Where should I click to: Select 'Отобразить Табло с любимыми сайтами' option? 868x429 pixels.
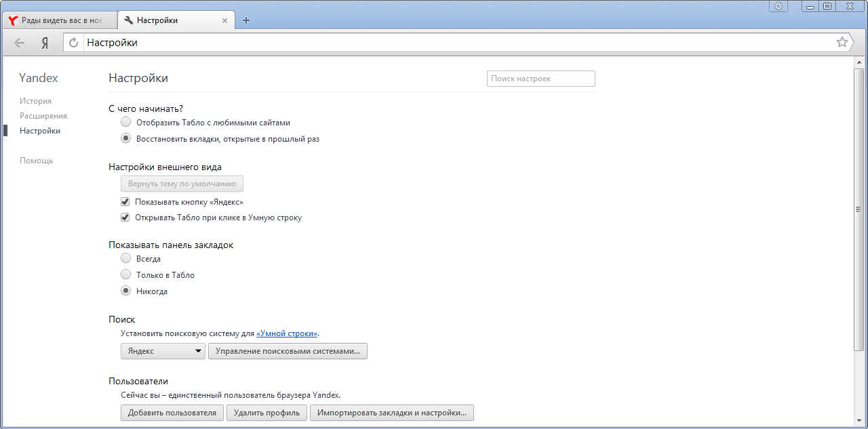[x=125, y=123]
